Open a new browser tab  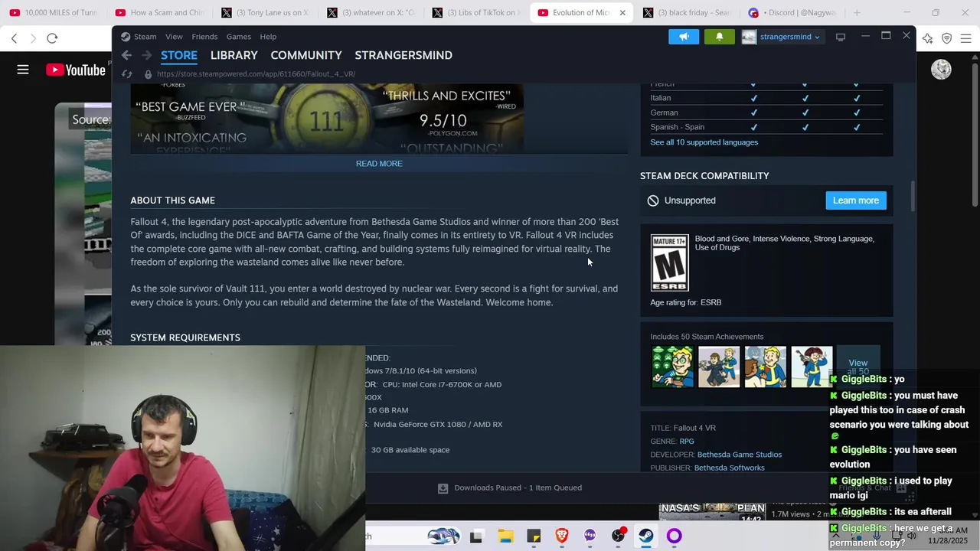click(x=857, y=13)
